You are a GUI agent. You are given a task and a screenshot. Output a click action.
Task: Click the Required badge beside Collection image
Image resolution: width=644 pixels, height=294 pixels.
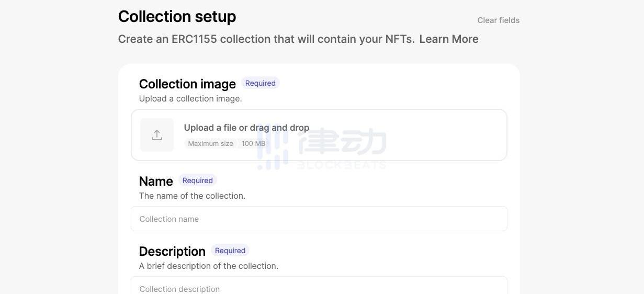point(260,83)
